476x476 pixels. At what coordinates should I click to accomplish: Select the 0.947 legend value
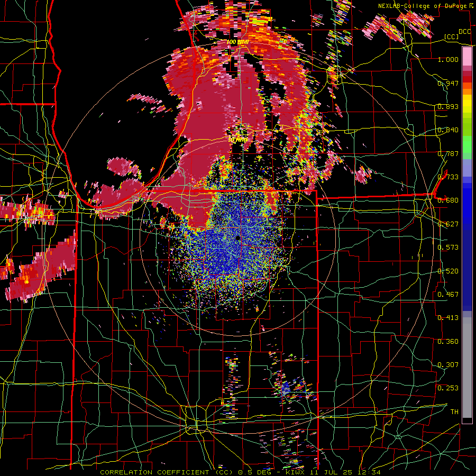pyautogui.click(x=448, y=83)
